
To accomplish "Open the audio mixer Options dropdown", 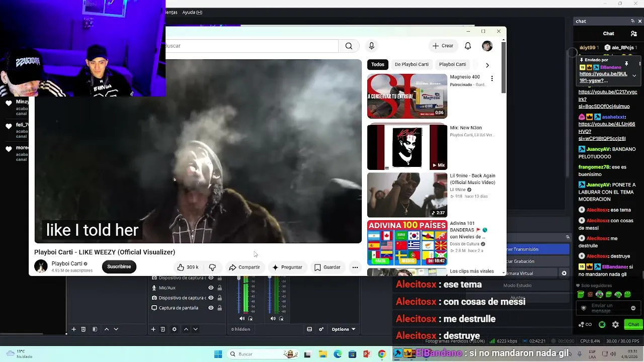I will click(344, 329).
